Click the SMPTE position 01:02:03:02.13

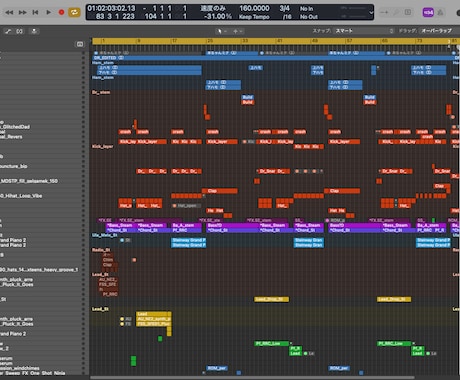111,8
